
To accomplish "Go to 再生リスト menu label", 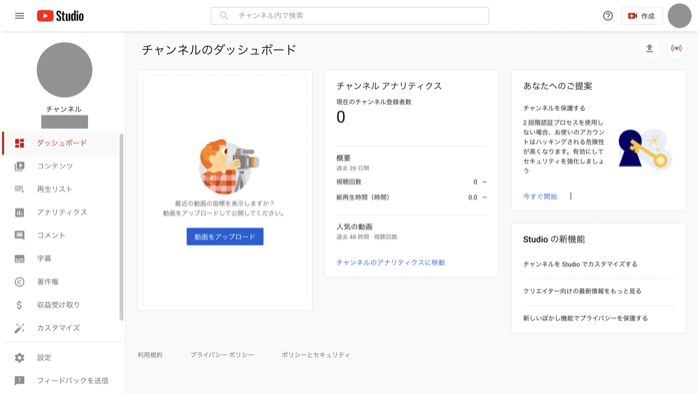I will tap(54, 189).
